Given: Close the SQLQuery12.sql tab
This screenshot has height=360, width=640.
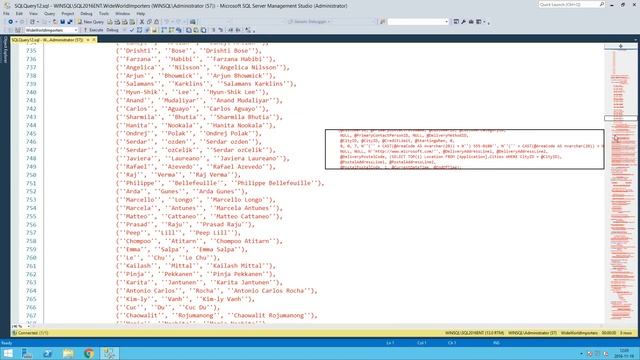Looking at the screenshot, I should point(94,40).
